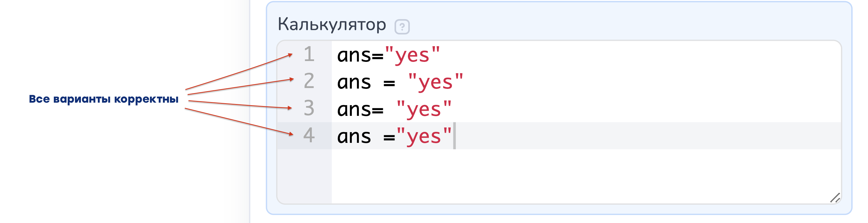Screen dimensions: 868x223
Task: Open the Калькулятор help question-mark icon
Action: coord(402,27)
